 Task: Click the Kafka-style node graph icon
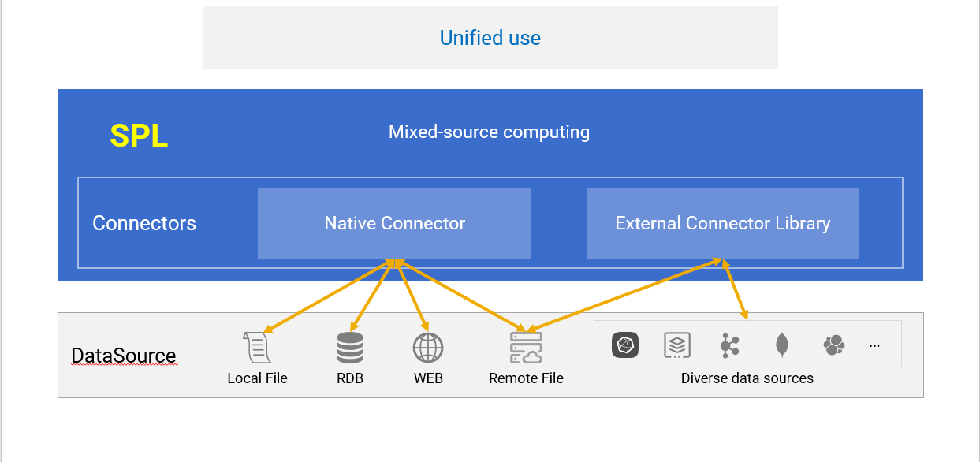pyautogui.click(x=729, y=345)
